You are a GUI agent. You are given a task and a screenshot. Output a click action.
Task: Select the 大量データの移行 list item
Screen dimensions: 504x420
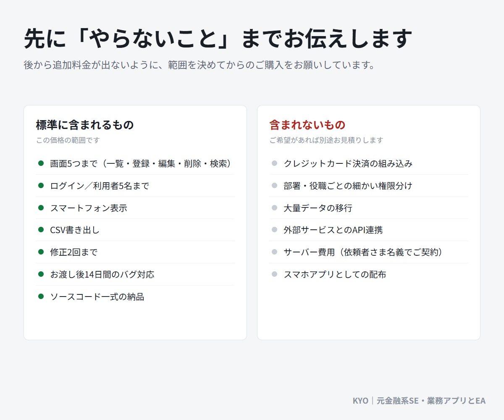[369, 208]
